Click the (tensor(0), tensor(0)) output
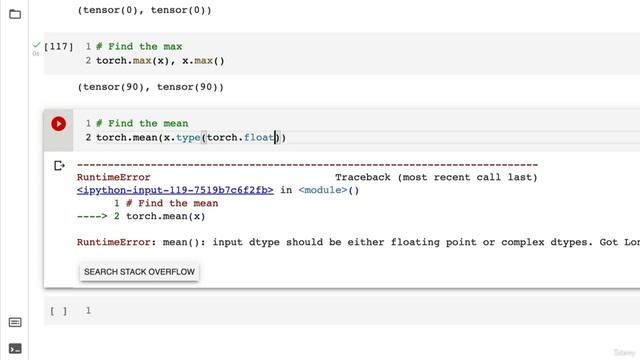Viewport: 640px width, 360px height. point(144,10)
